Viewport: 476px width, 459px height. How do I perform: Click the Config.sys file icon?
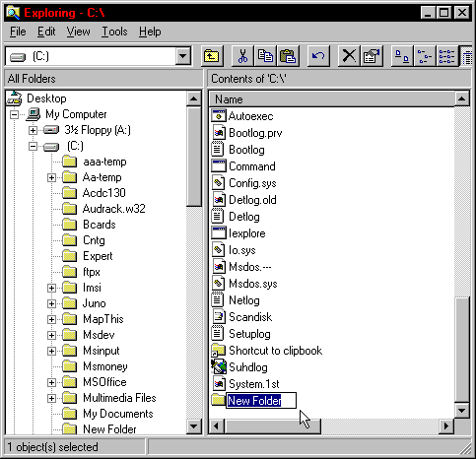[x=219, y=183]
